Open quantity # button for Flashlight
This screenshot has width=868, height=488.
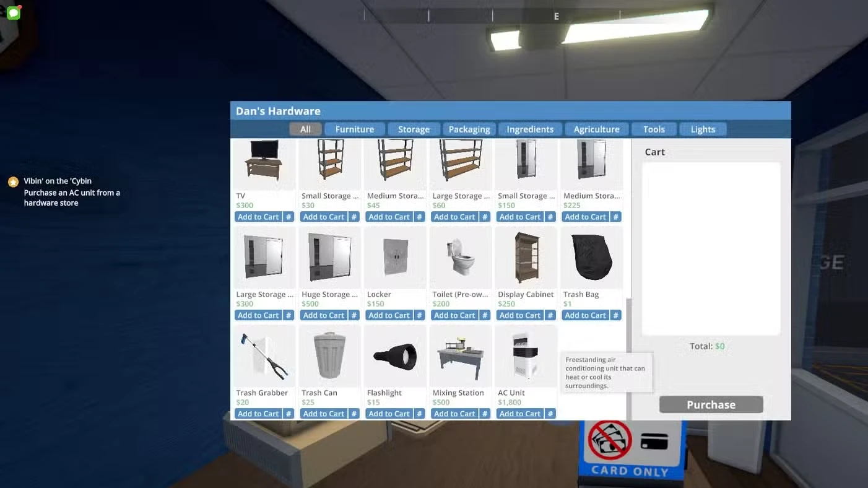pos(419,414)
